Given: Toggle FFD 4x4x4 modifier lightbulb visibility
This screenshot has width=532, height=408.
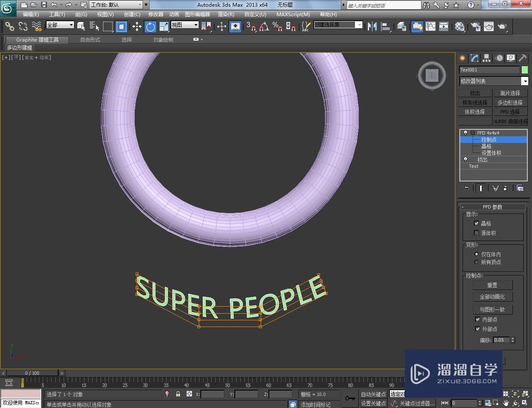Looking at the screenshot, I should pyautogui.click(x=465, y=133).
